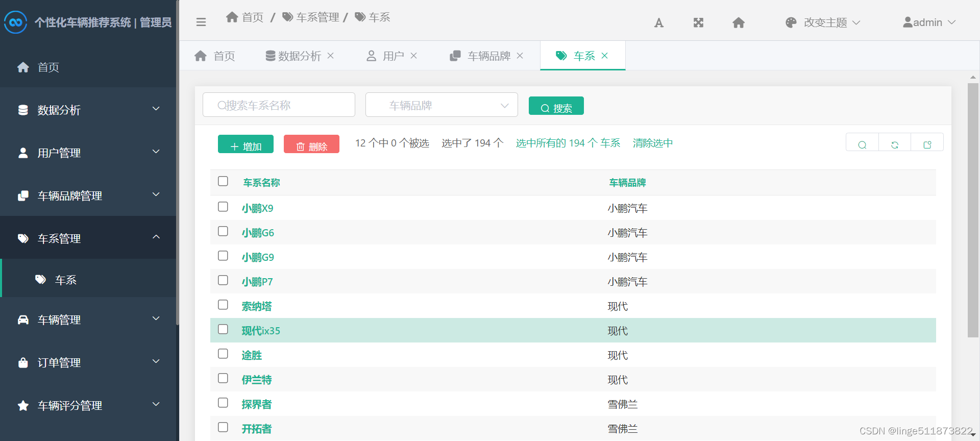The image size is (980, 441).
Task: Click the 搜索车系名称 input field
Action: 279,105
